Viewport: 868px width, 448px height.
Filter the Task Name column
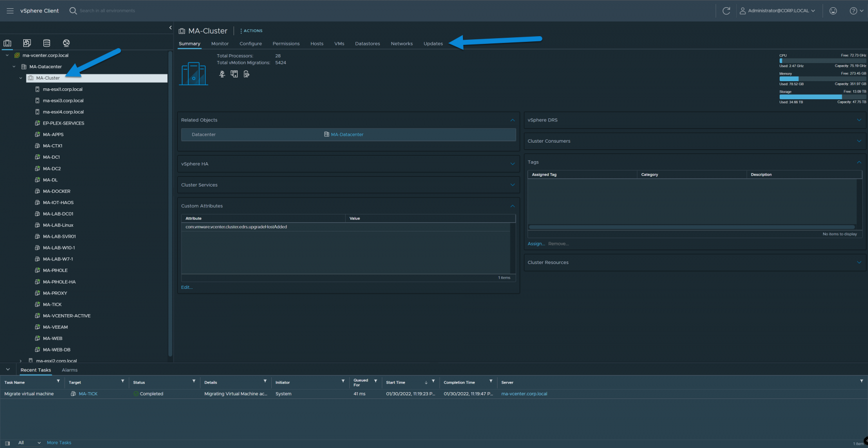click(58, 381)
